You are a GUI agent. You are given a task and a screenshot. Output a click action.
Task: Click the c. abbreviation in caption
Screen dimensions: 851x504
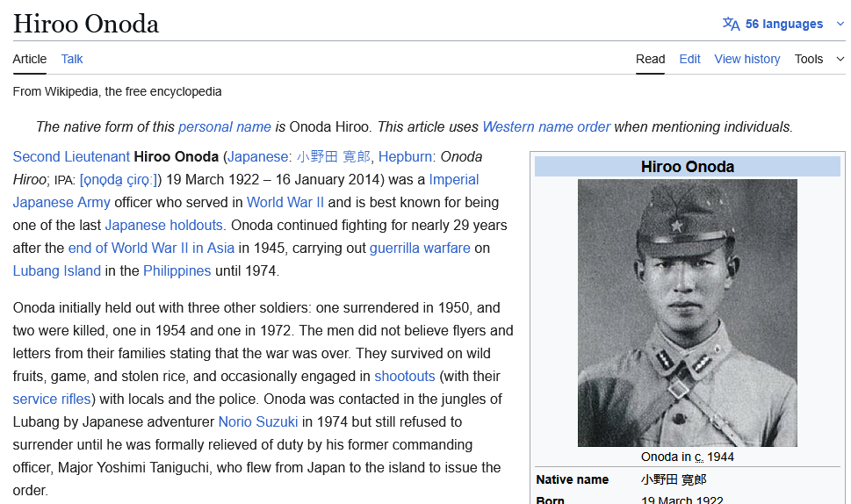[x=698, y=457]
